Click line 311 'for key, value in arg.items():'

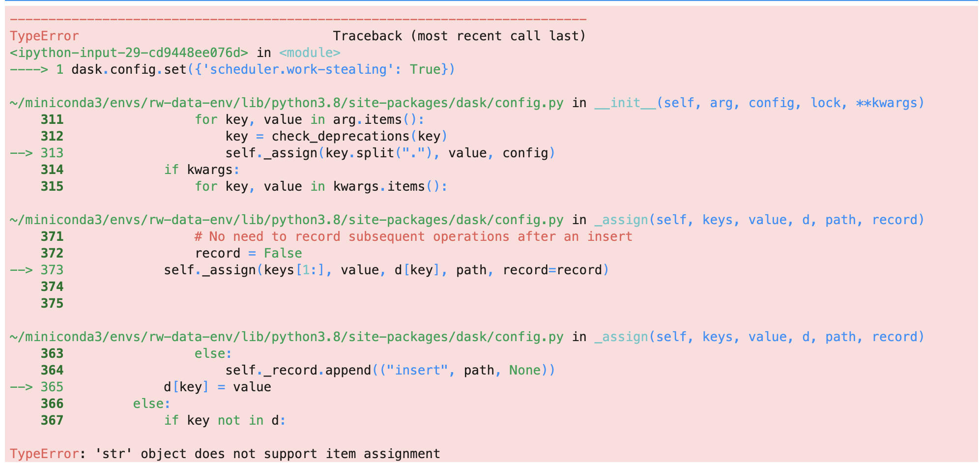tap(309, 119)
